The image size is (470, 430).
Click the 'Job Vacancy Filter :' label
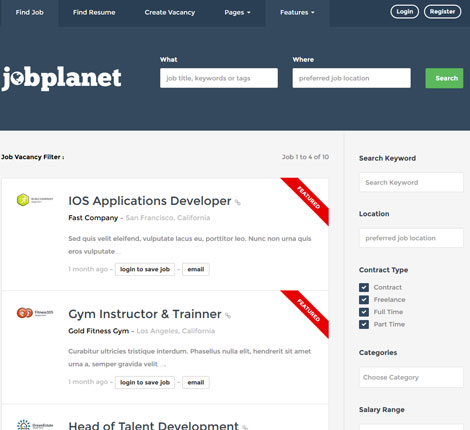tap(32, 157)
